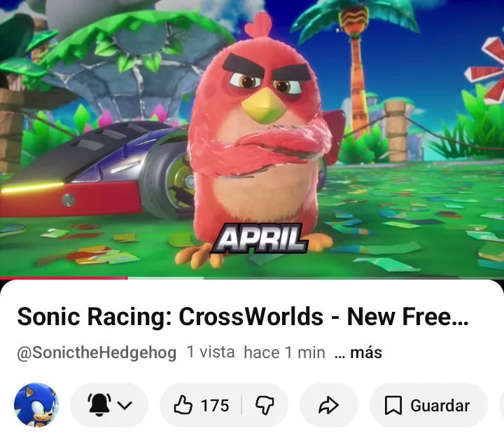
Task: Click the 175 likes count
Action: pyautogui.click(x=215, y=405)
